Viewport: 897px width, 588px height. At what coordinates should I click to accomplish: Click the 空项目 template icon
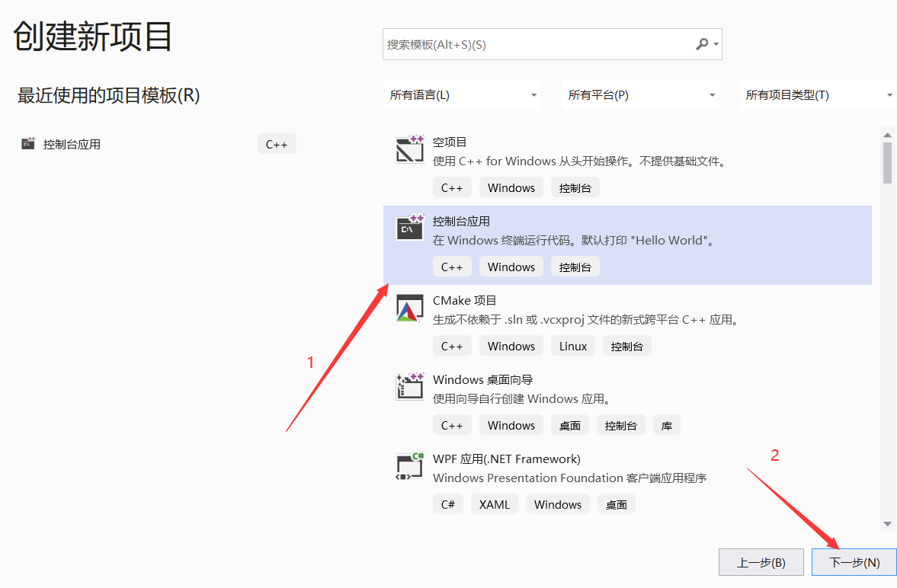(x=409, y=150)
